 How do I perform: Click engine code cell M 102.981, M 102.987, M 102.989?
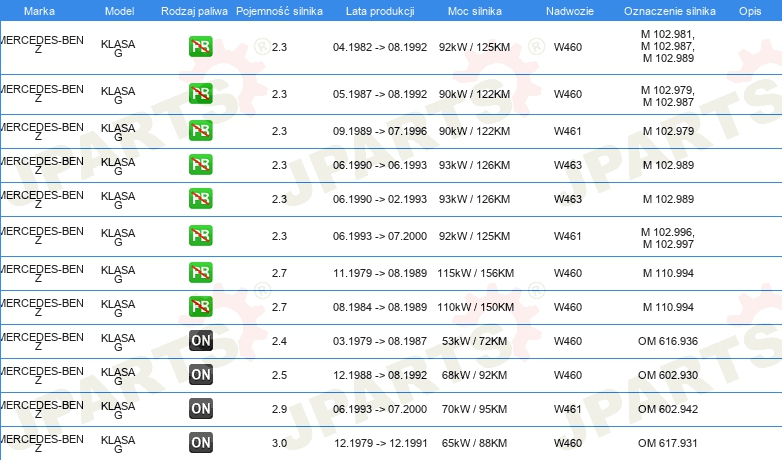[668, 46]
